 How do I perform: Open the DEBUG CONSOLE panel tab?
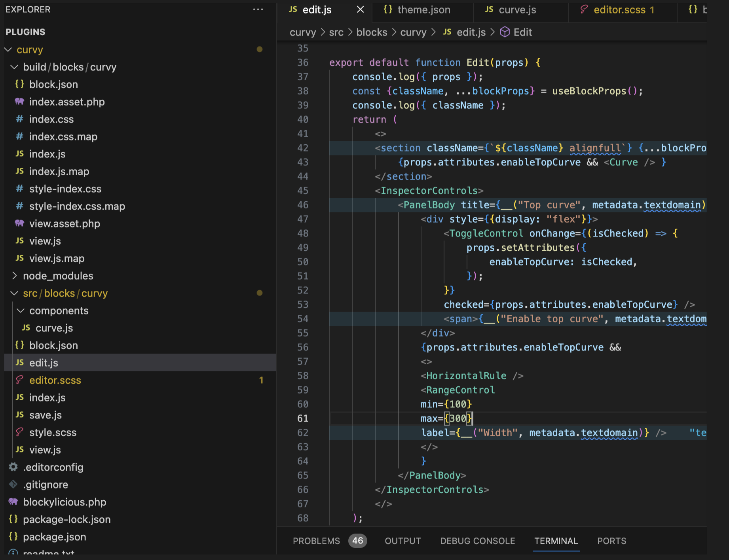[x=477, y=541]
